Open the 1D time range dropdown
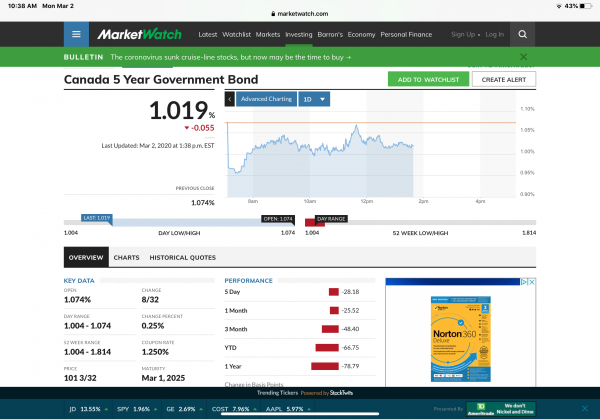This screenshot has width=600, height=419. coord(314,99)
